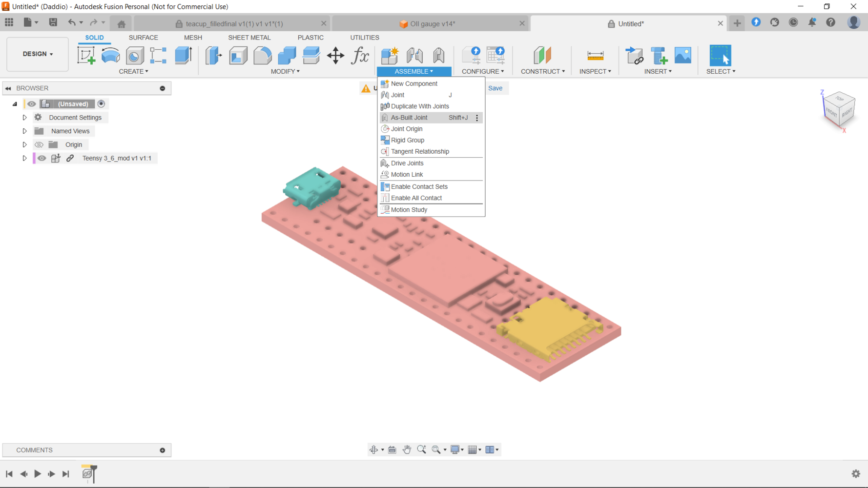Choose Rigid Group from Assemble menu
The image size is (868, 488).
(408, 140)
